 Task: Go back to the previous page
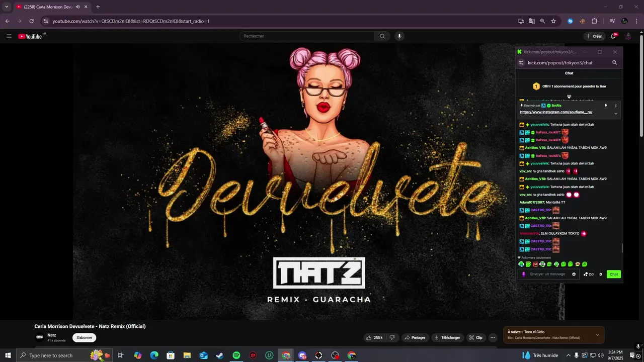[7, 21]
